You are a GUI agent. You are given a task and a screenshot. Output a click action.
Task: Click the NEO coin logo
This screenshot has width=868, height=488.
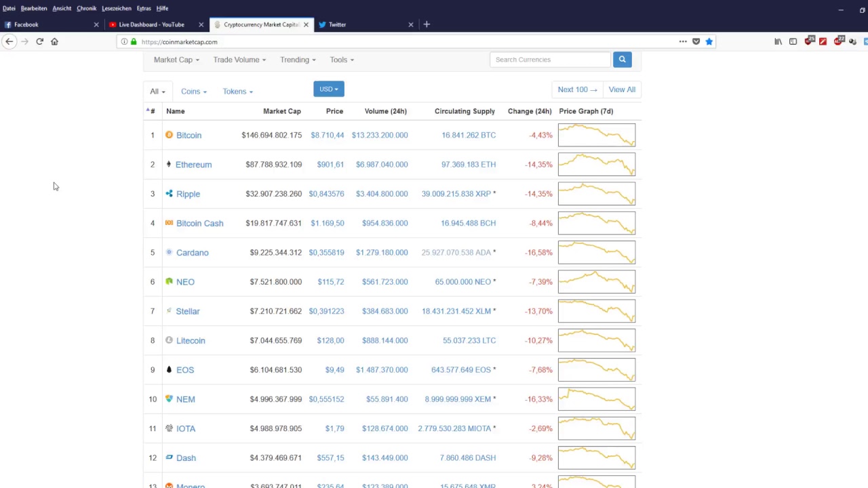[169, 281]
